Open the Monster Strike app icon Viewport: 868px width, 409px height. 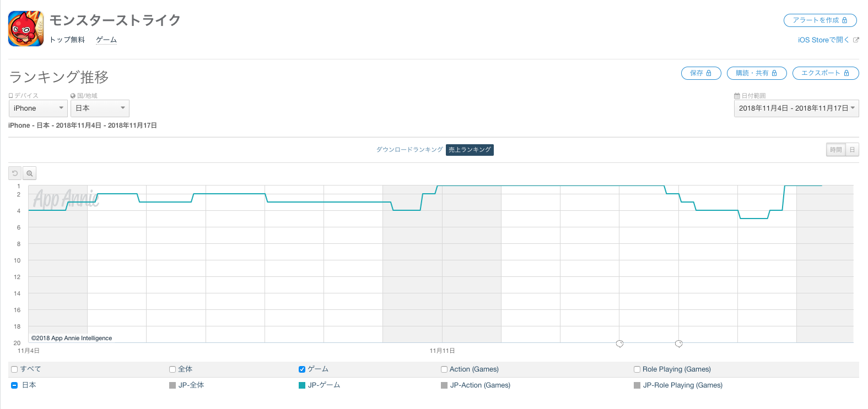coord(26,29)
